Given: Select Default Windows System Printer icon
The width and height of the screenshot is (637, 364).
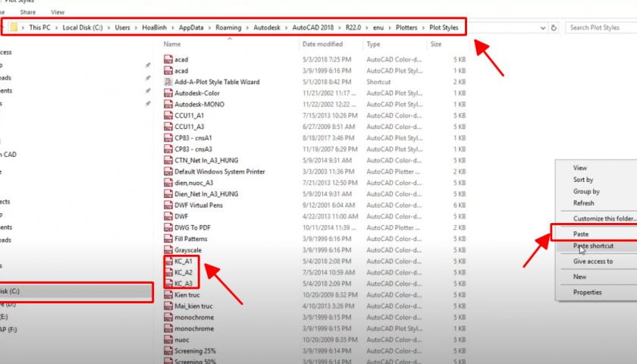Looking at the screenshot, I should (x=168, y=171).
